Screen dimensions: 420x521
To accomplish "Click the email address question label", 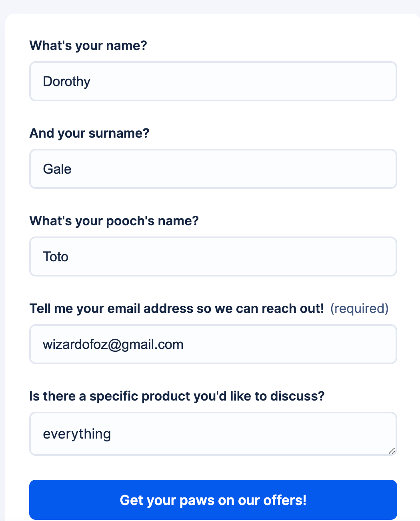I will [176, 309].
